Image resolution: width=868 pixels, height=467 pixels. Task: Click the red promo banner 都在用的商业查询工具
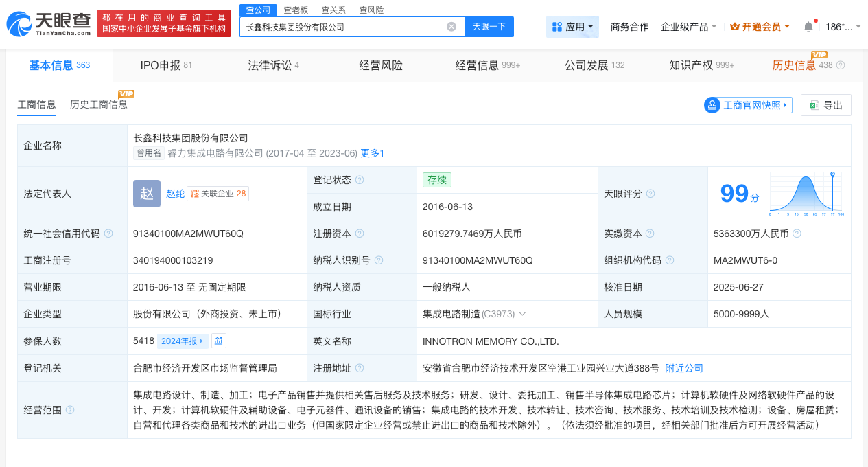tap(164, 23)
